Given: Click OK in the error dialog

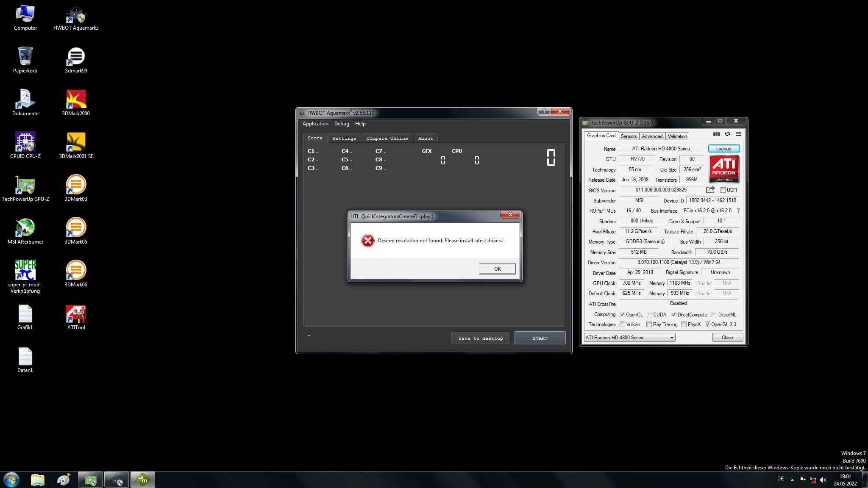Looking at the screenshot, I should (x=497, y=269).
